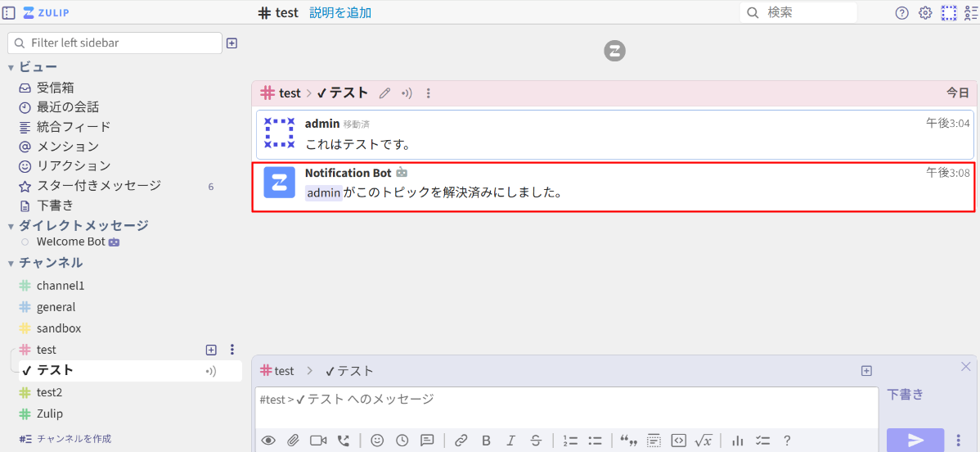Insert a spoiler block
The height and width of the screenshot is (452, 980).
[x=654, y=440]
